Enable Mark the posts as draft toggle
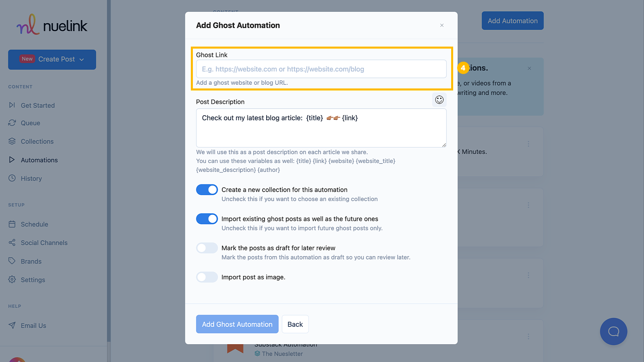The image size is (644, 362). point(207,248)
